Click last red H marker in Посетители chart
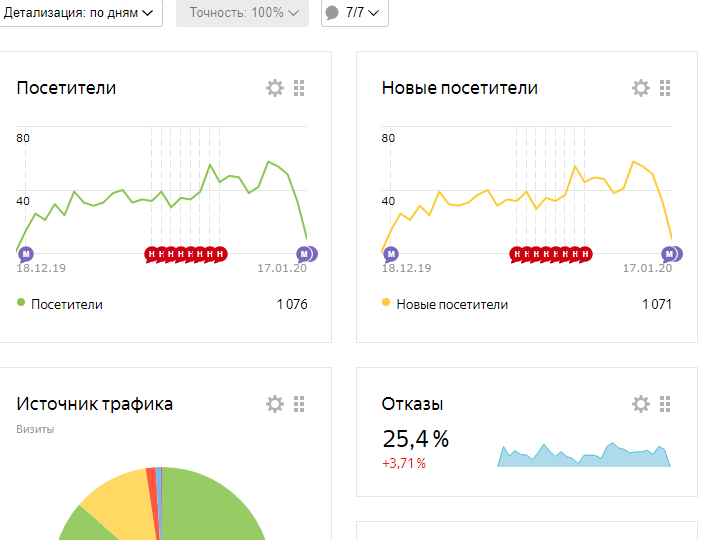 point(221,254)
